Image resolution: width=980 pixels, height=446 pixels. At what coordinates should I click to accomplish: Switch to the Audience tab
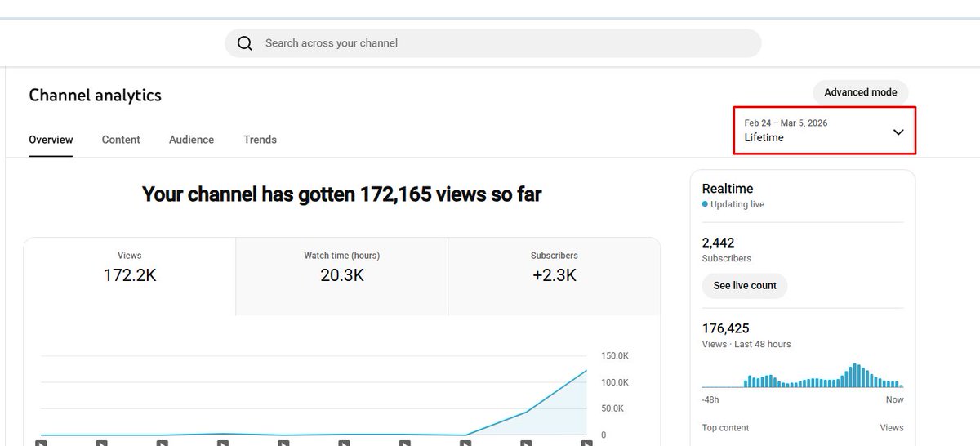click(x=191, y=140)
